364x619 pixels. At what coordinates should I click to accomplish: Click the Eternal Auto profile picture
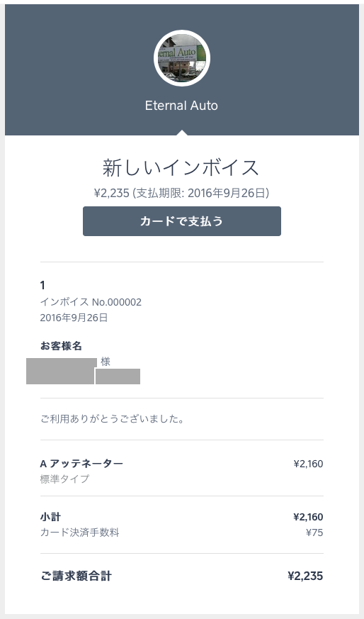tap(182, 58)
